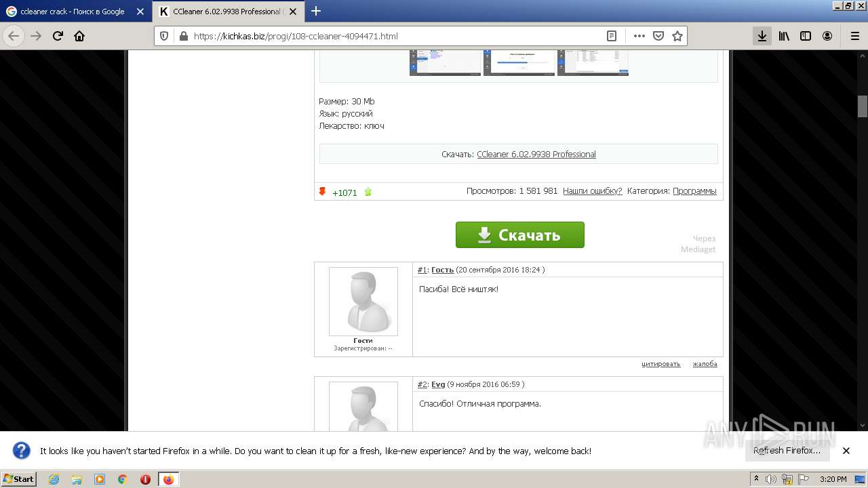Open page actions three-dot menu
Viewport: 868px width, 488px height.
639,36
